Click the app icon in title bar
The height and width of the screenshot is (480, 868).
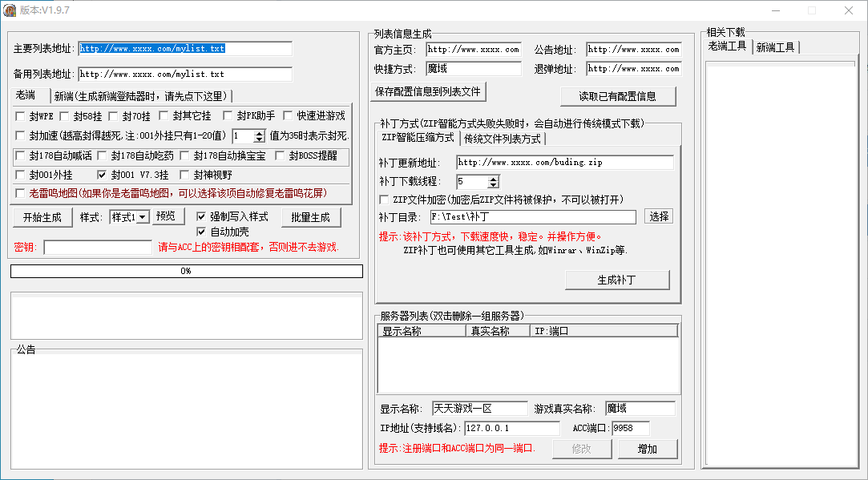10,10
